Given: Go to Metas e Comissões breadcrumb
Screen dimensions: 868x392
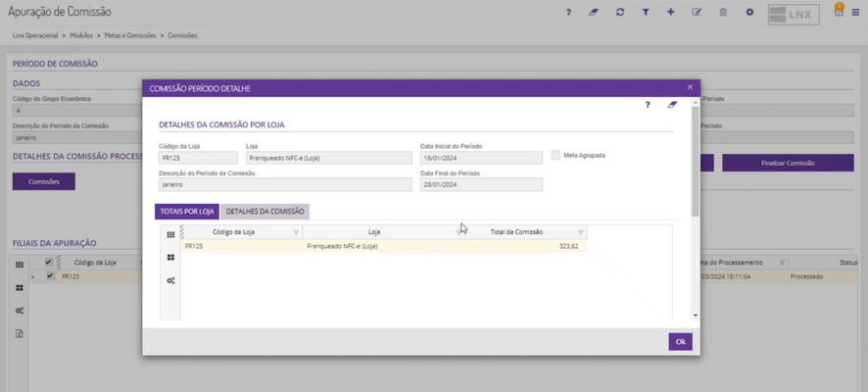Looking at the screenshot, I should click(x=130, y=35).
